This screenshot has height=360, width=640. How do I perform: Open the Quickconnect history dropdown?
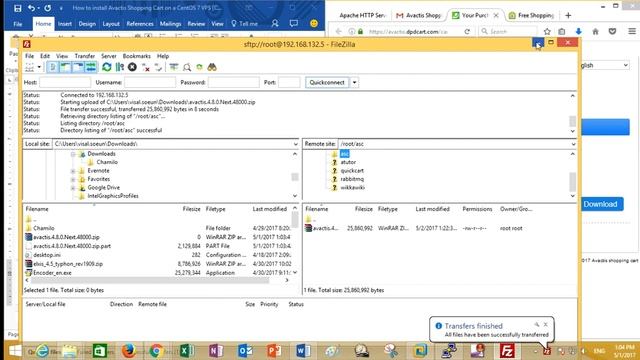click(x=354, y=82)
